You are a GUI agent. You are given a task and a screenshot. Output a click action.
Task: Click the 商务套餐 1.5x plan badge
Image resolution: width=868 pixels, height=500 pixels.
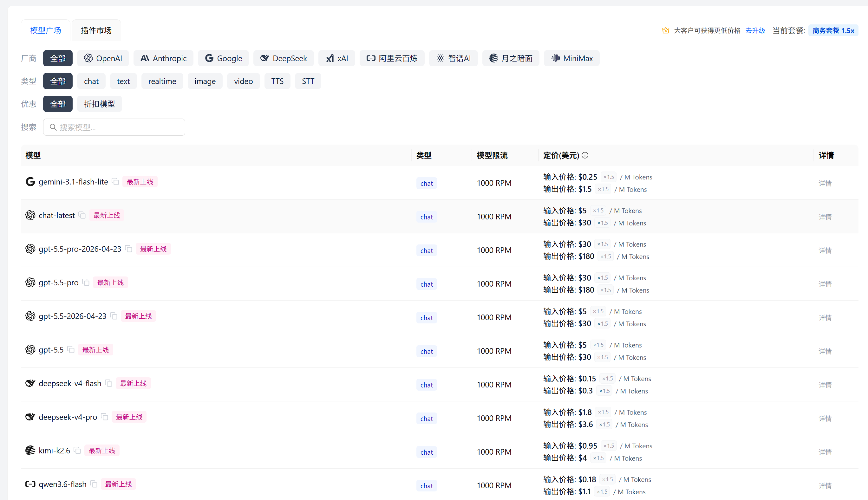[833, 30]
